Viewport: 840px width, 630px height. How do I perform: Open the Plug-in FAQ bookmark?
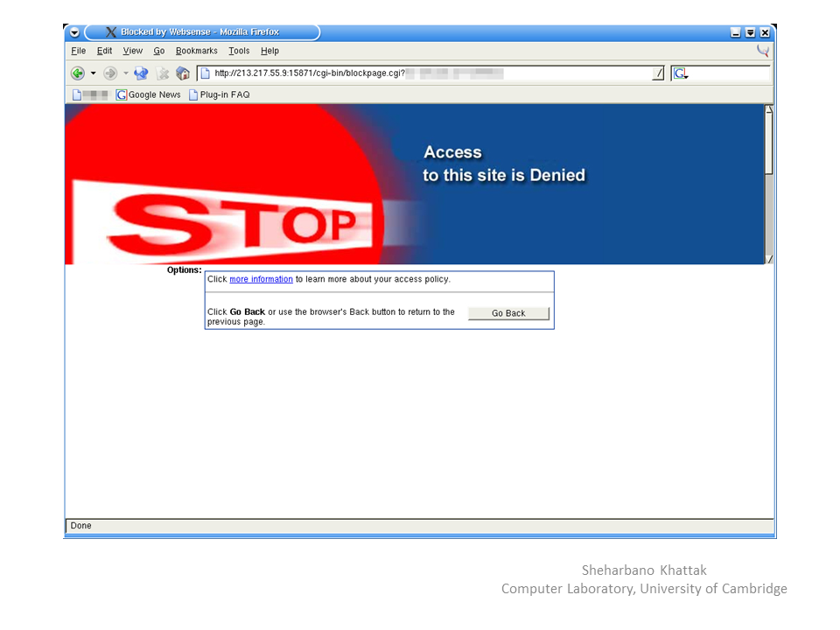(224, 94)
